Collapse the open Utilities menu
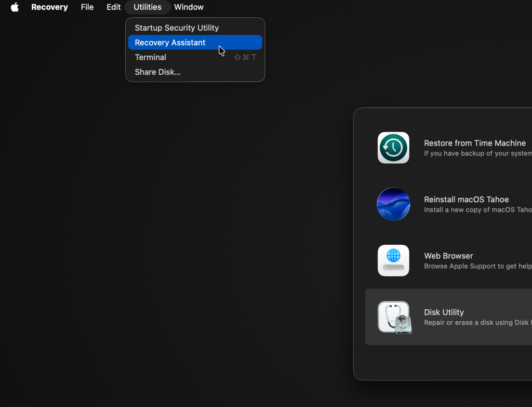 point(148,7)
